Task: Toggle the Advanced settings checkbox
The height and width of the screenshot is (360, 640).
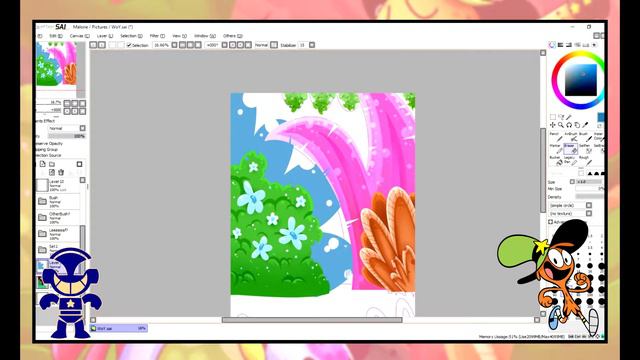Action: [551, 222]
